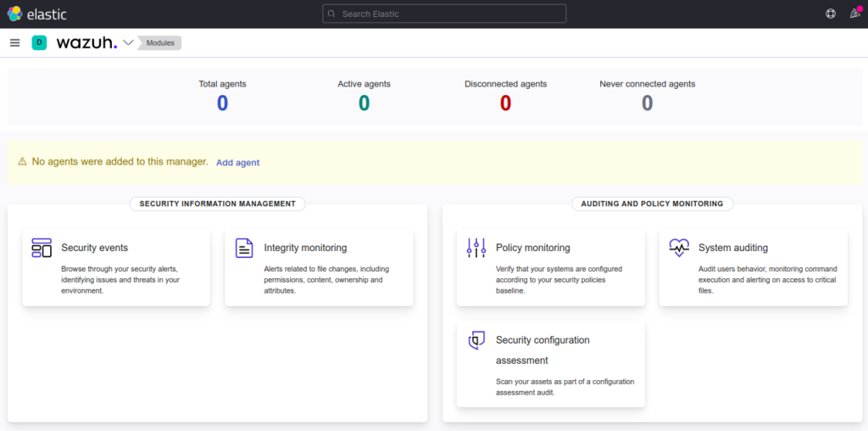Image resolution: width=868 pixels, height=431 pixels.
Task: Click the search magnifier icon
Action: click(331, 14)
